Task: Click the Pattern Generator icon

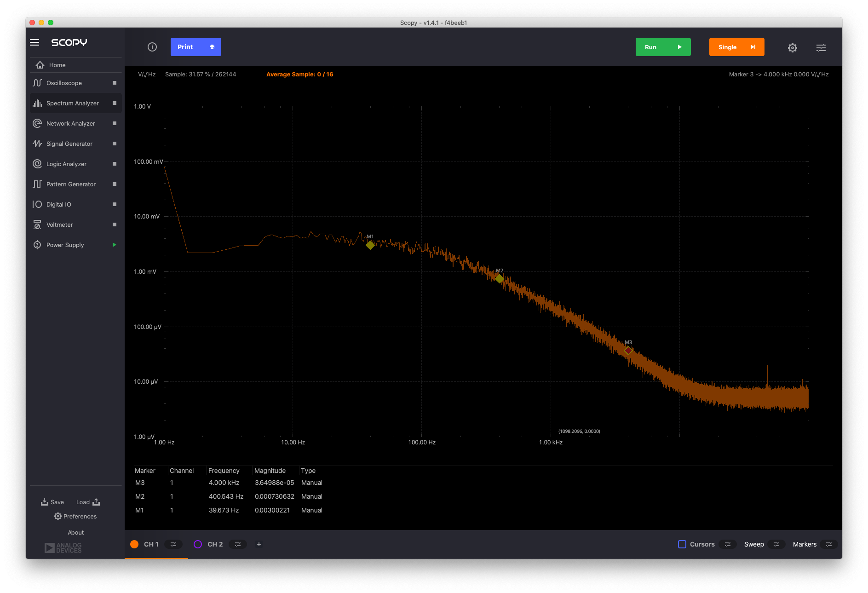Action: click(x=37, y=184)
